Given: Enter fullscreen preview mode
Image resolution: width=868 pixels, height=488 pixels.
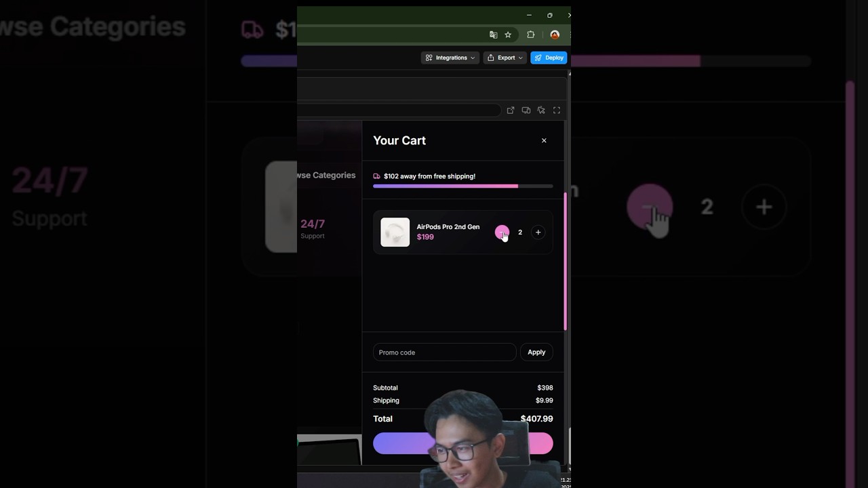Looking at the screenshot, I should (x=557, y=110).
